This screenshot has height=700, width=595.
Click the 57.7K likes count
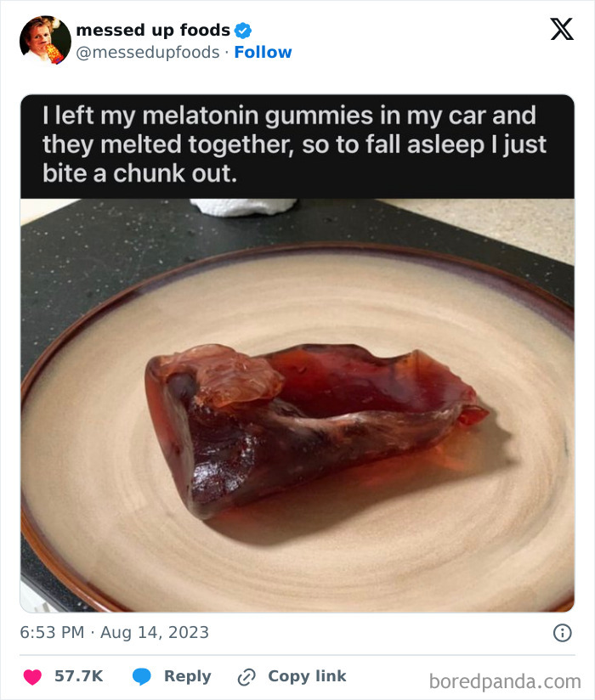coord(78,676)
